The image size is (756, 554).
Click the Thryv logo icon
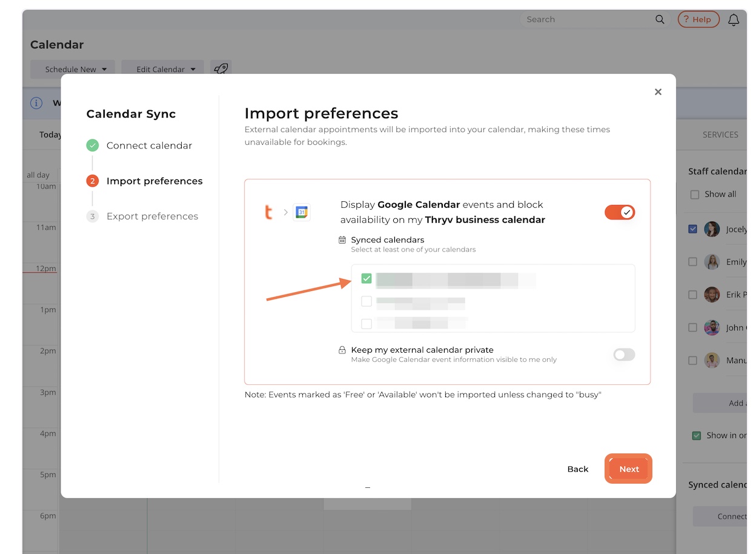click(x=268, y=212)
